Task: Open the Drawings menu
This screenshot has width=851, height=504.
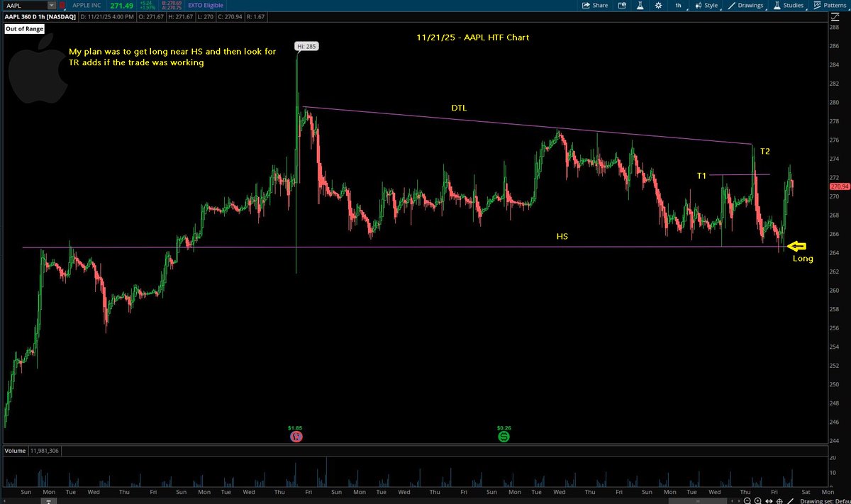Action: [747, 5]
